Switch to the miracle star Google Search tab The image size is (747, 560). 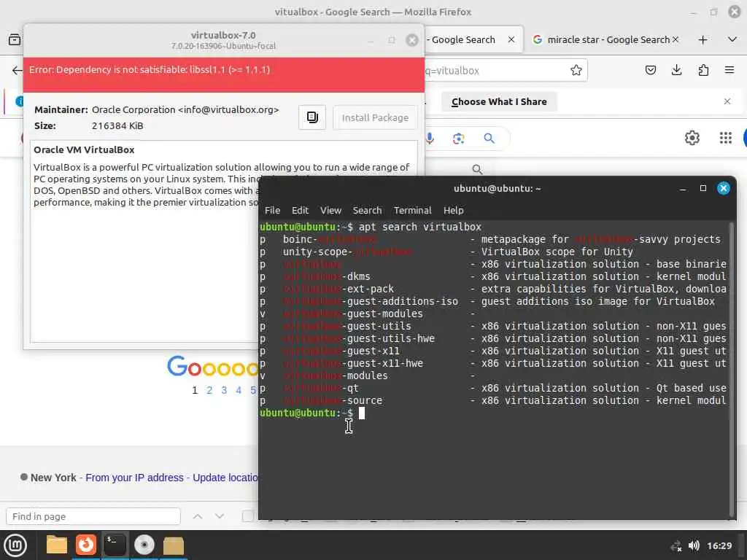[606, 39]
